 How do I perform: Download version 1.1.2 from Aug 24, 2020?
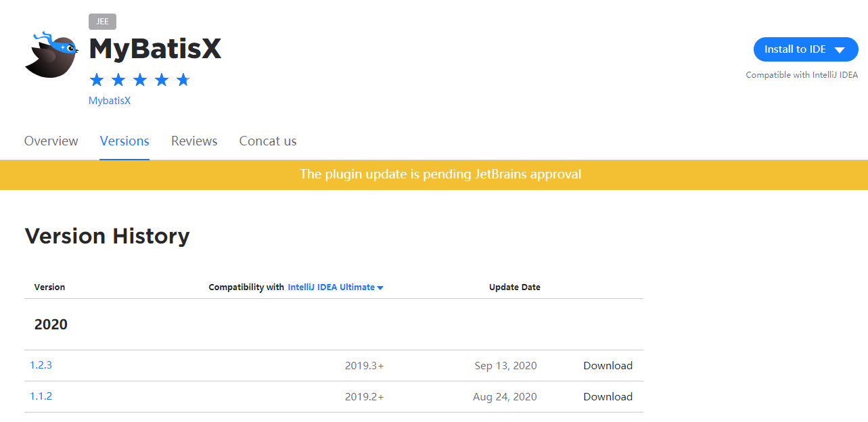[608, 397]
